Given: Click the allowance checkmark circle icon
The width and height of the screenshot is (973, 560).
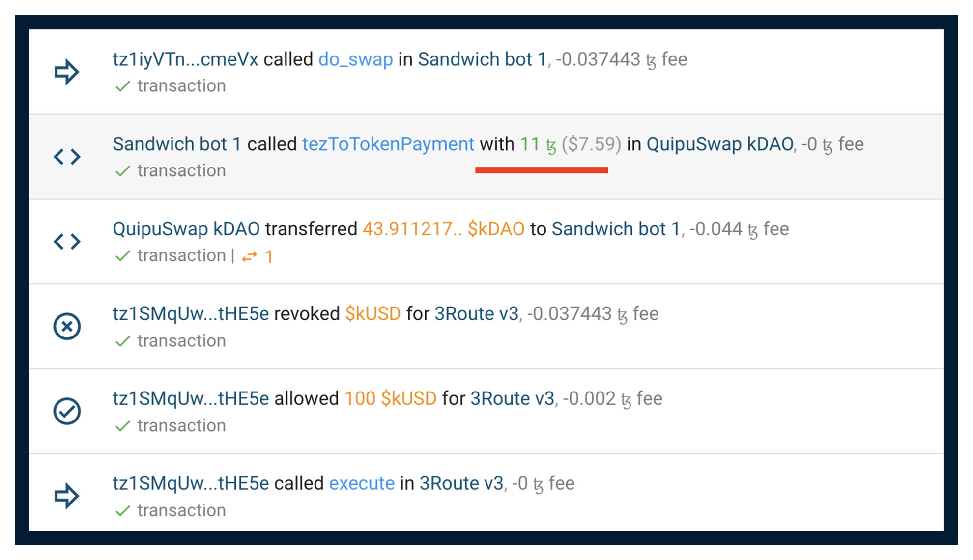Looking at the screenshot, I should (67, 412).
